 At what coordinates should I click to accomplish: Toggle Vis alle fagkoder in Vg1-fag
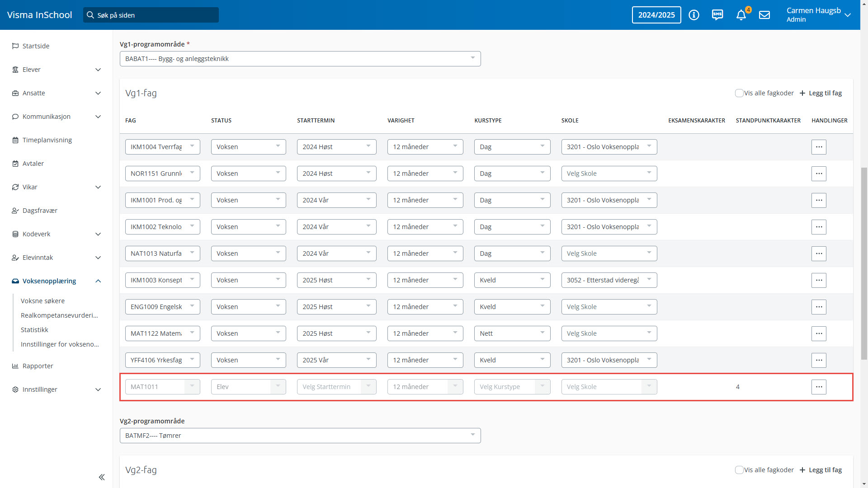[739, 93]
